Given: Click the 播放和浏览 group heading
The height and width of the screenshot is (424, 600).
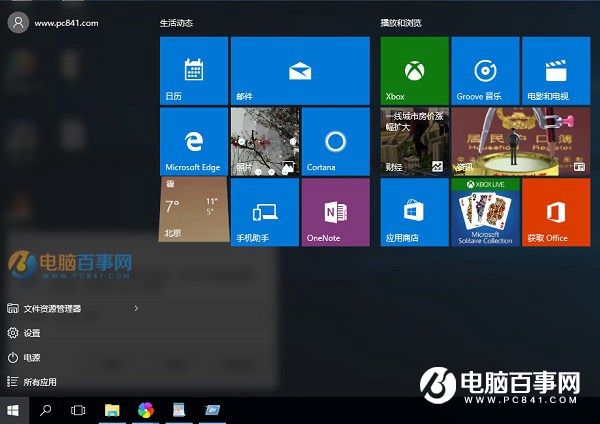Looking at the screenshot, I should click(x=401, y=23).
